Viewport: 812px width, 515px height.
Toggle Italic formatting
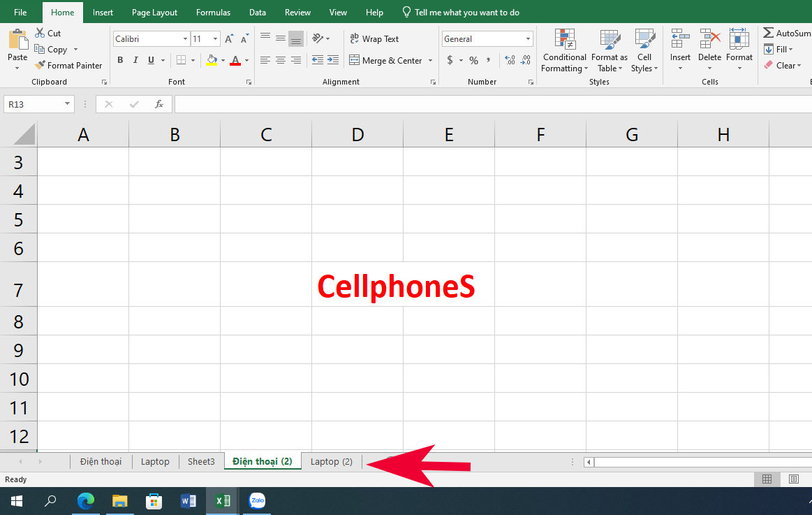pos(135,61)
